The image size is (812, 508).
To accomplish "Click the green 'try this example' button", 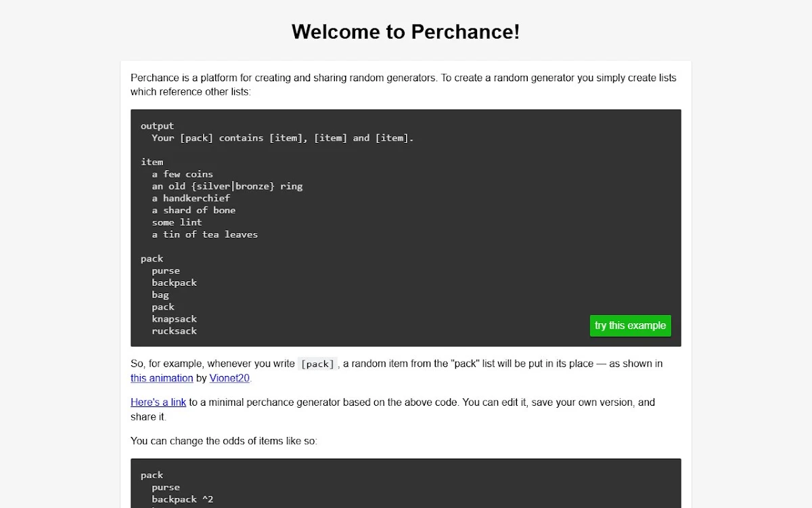I will pos(630,326).
